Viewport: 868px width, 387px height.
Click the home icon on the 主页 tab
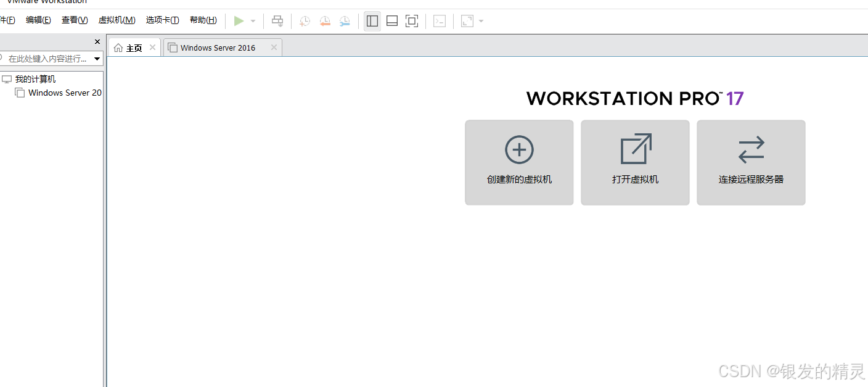(118, 48)
